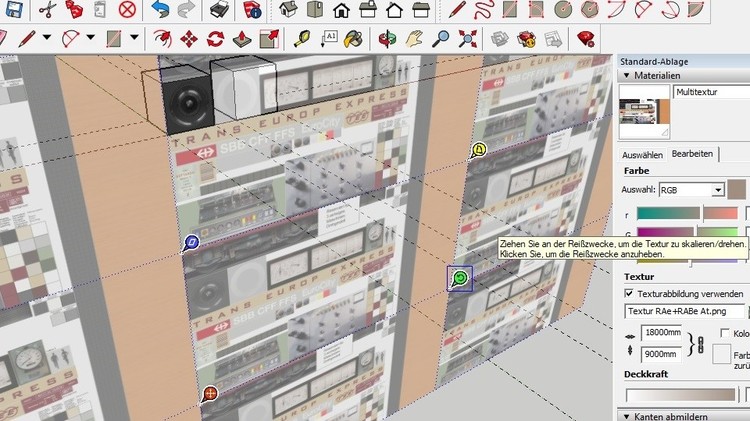750x421 pixels.
Task: Click the Standard-Ablage tray title
Action: tap(654, 62)
